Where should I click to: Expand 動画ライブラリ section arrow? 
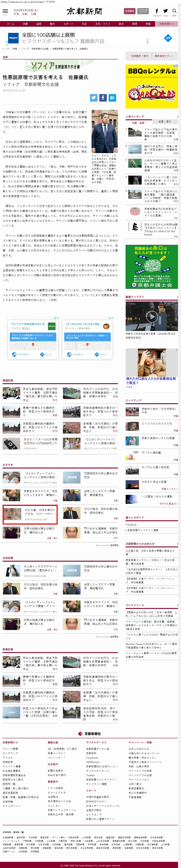(x=177, y=297)
